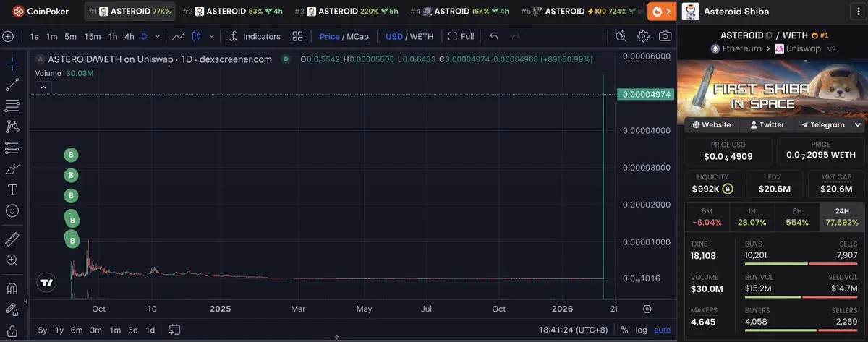This screenshot has width=868, height=342.
Task: Take a chart snapshot with camera icon
Action: pos(665,36)
